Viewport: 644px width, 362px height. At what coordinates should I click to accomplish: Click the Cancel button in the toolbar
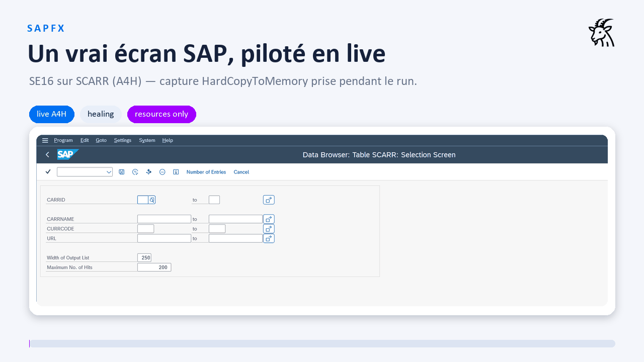click(242, 172)
